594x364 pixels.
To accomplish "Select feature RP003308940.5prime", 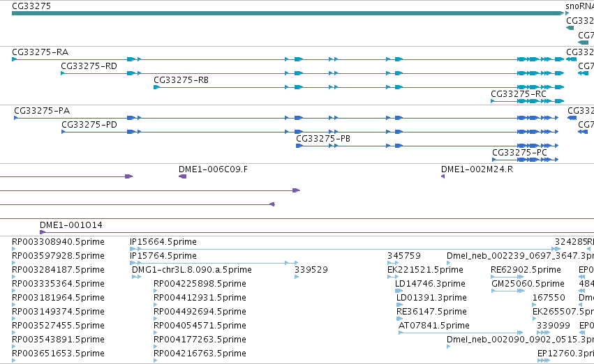I will [x=59, y=242].
